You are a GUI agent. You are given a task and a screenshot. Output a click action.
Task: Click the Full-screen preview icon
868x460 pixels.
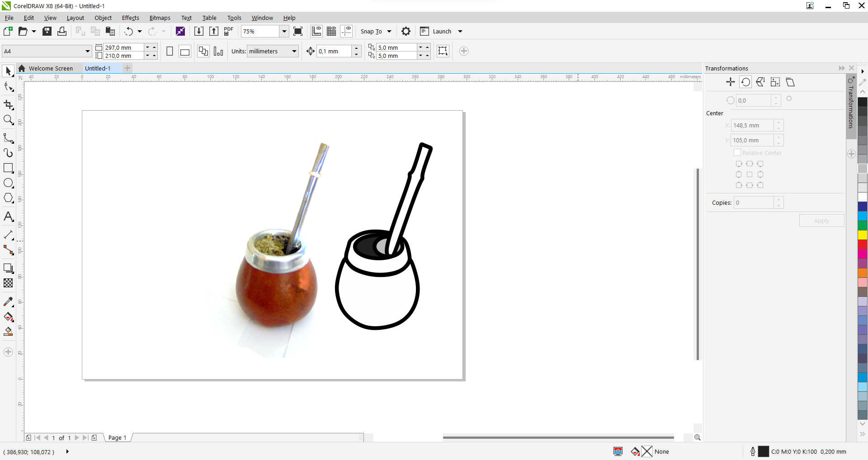coord(298,31)
